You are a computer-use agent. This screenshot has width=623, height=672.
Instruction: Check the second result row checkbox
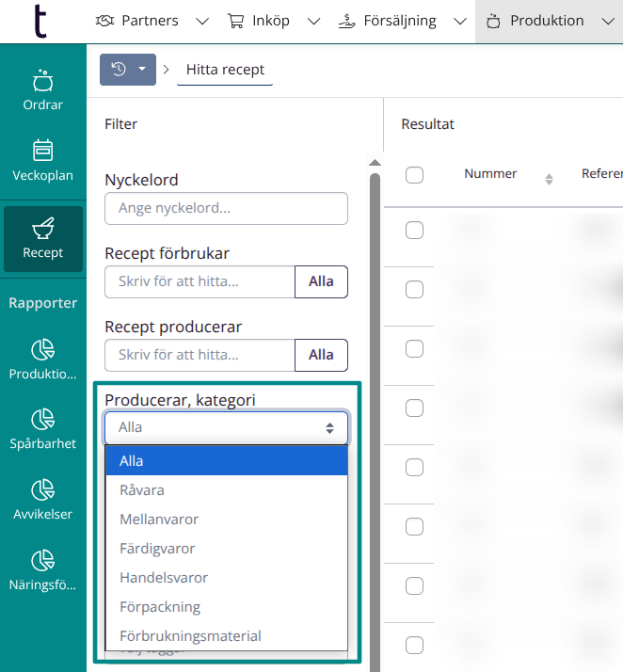(414, 290)
